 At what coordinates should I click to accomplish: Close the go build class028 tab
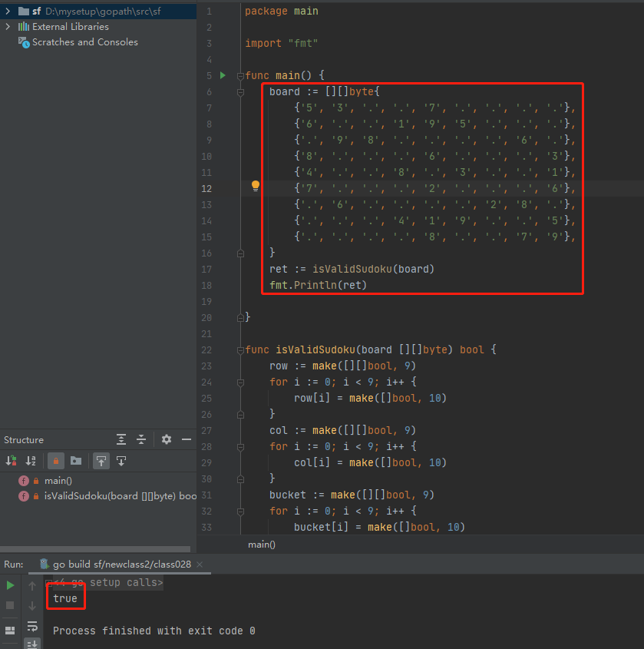[x=200, y=565]
